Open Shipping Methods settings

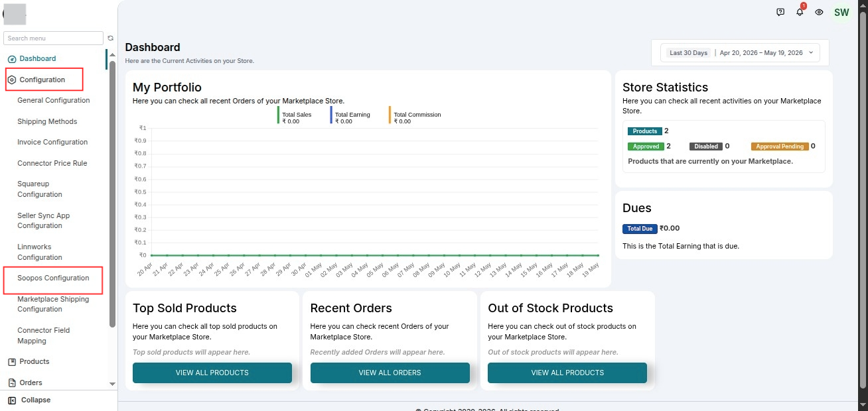[x=47, y=122]
